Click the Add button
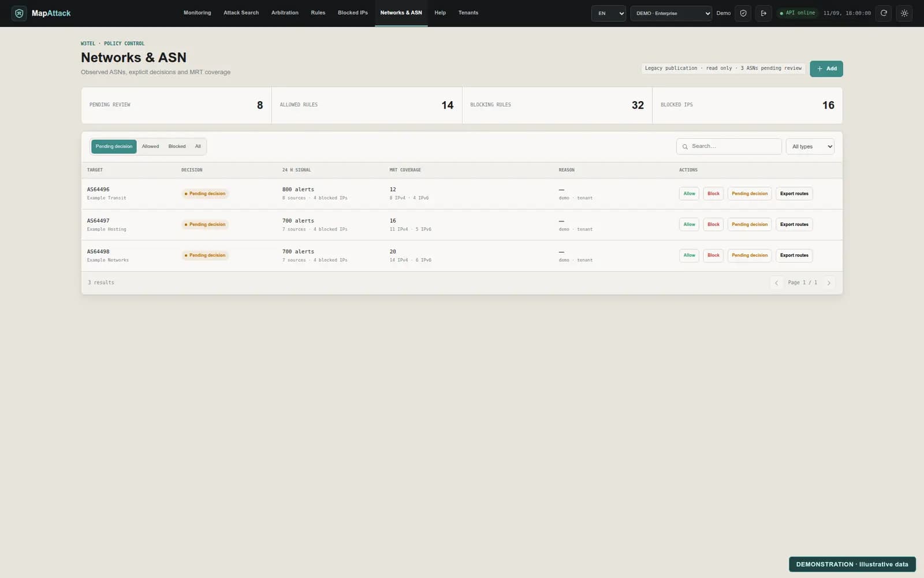This screenshot has width=924, height=578. click(826, 69)
